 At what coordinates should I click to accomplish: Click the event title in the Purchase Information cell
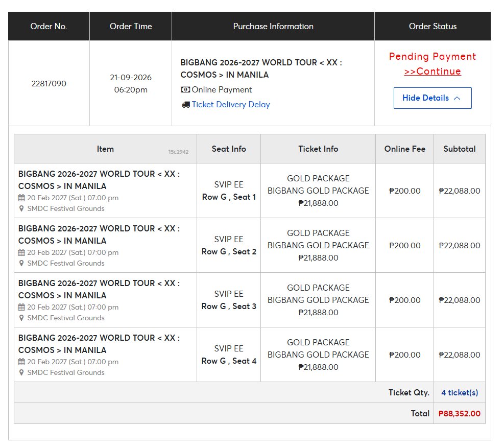(x=261, y=68)
